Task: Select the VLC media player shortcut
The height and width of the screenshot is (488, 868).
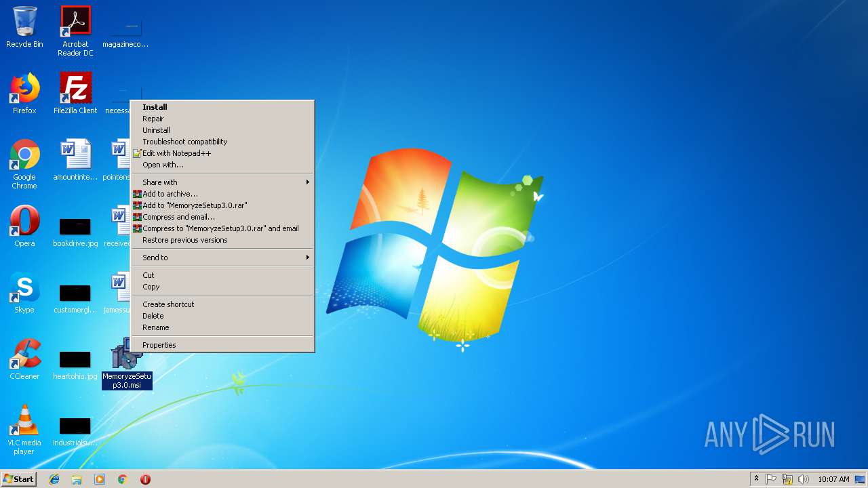Action: pos(24,430)
